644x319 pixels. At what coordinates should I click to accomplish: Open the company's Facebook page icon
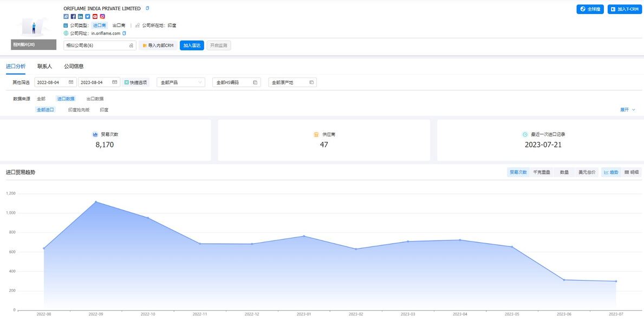pos(73,16)
